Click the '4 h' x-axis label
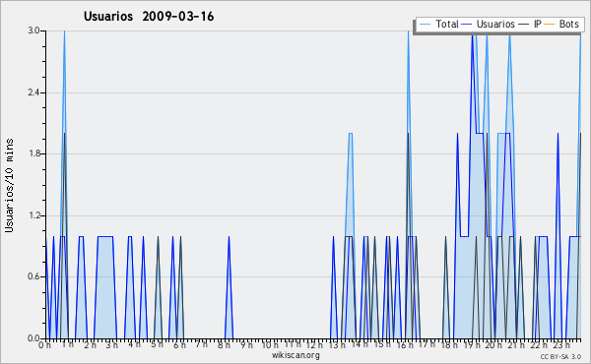The height and width of the screenshot is (364, 591). [134, 344]
